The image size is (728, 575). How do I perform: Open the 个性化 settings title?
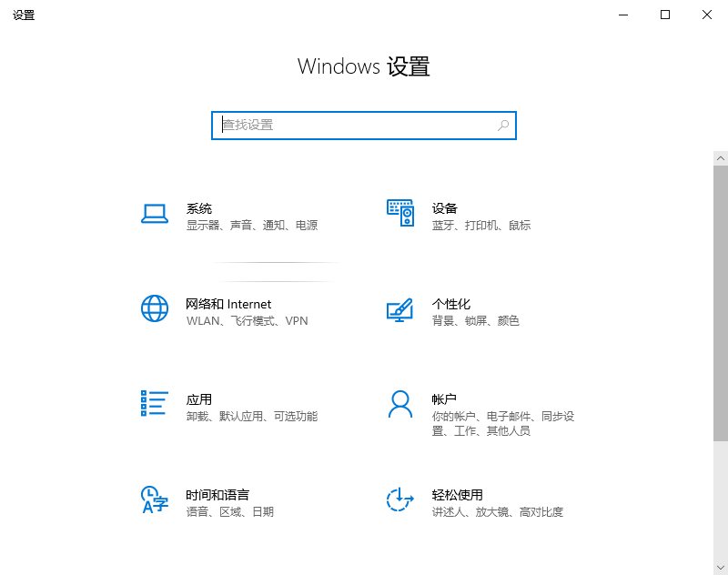tap(451, 304)
